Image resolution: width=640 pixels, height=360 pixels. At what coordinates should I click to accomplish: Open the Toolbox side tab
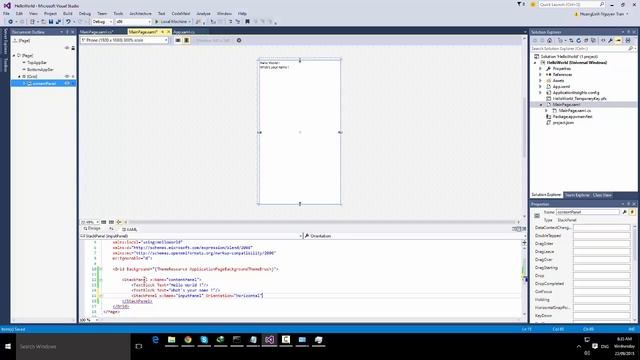click(x=5, y=64)
